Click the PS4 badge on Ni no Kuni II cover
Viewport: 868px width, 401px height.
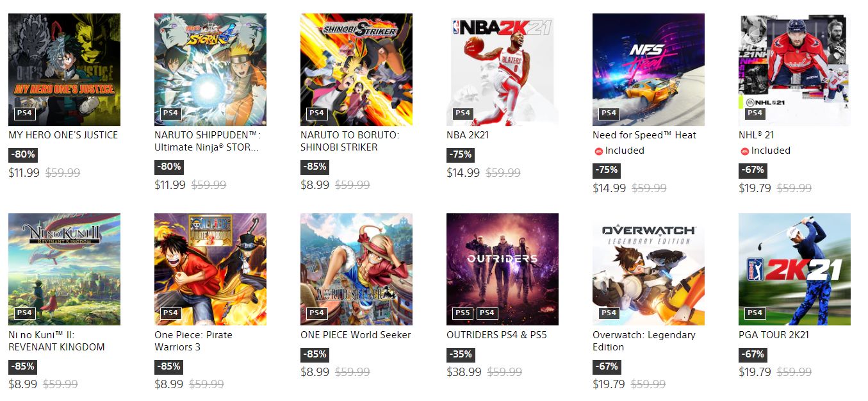pos(24,313)
